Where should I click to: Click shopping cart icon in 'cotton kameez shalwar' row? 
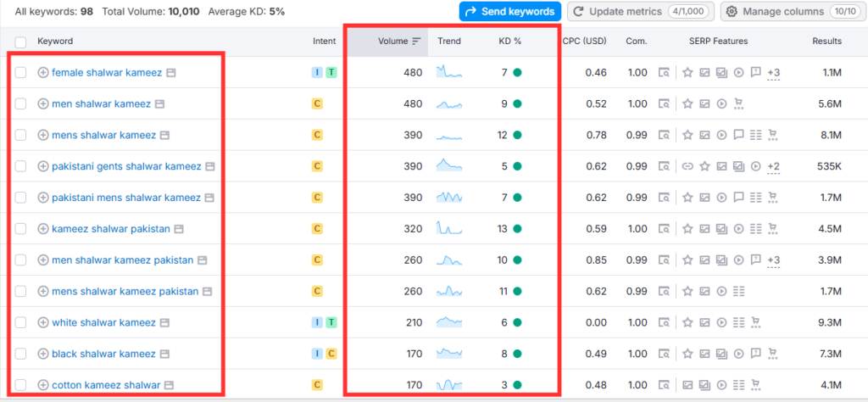[755, 385]
